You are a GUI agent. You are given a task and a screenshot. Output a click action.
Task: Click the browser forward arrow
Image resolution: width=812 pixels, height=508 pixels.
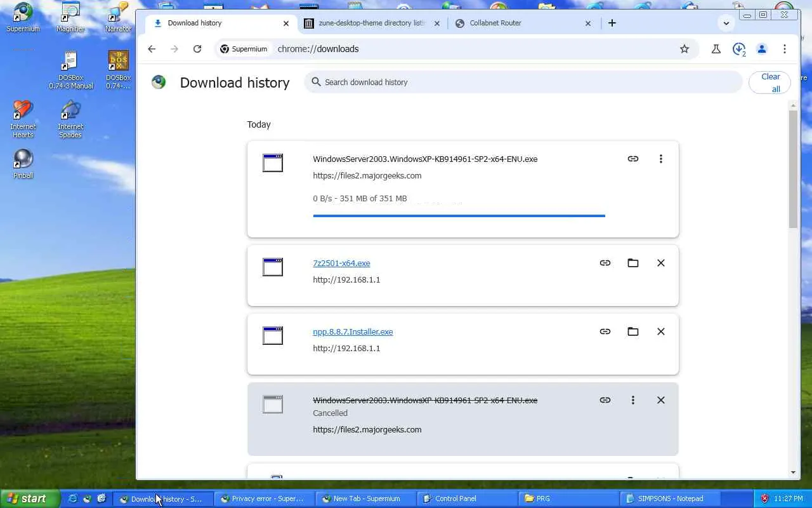click(x=174, y=49)
